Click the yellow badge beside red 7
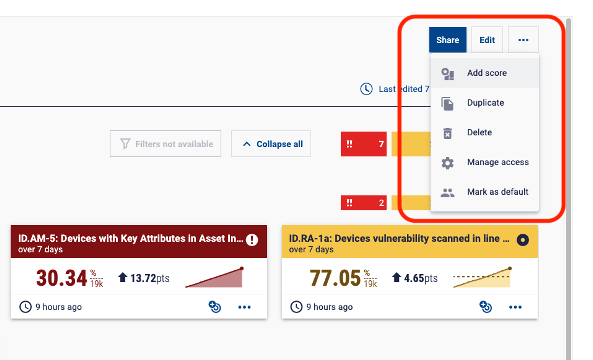 point(411,144)
